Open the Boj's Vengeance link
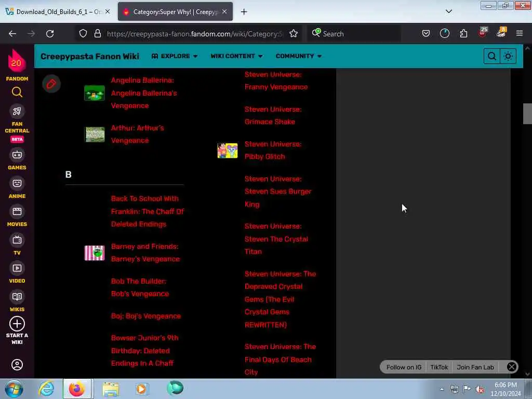This screenshot has width=532, height=399. (146, 316)
